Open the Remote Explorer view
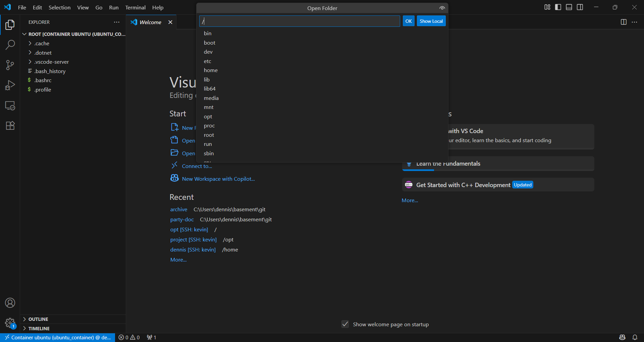 click(10, 106)
